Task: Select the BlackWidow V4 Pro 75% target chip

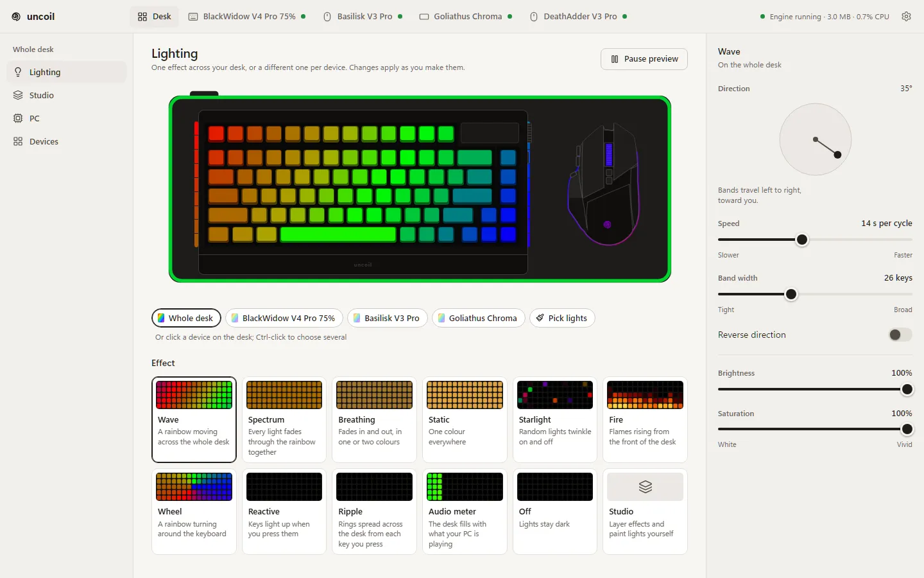Action: point(284,318)
